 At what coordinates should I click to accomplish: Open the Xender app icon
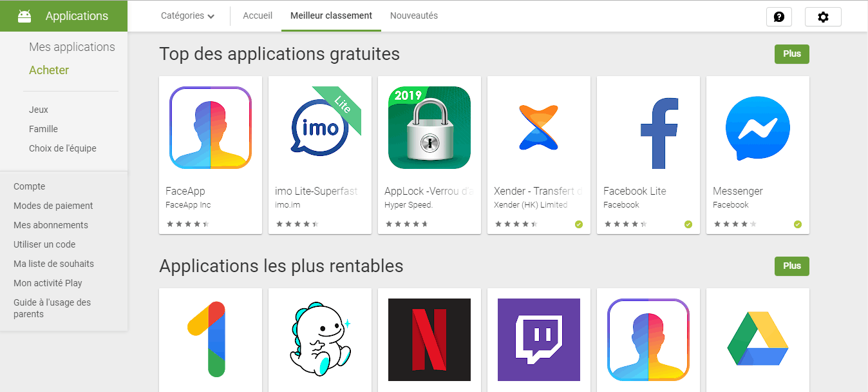[539, 128]
